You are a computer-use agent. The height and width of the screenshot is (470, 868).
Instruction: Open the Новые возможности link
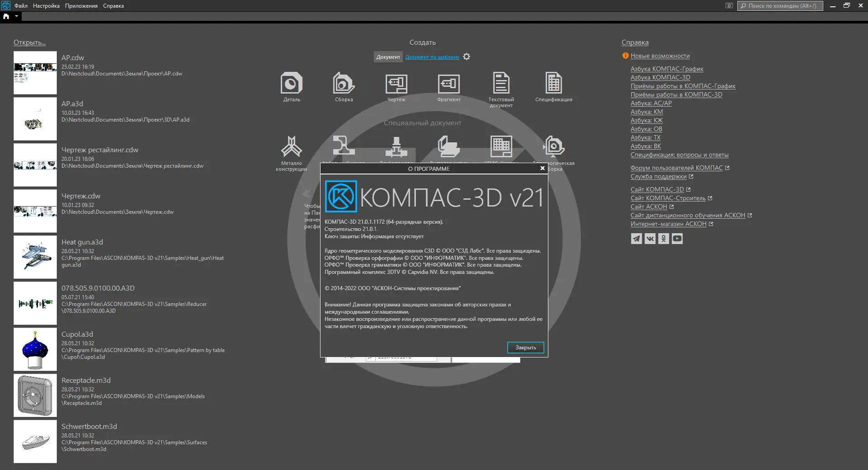pos(660,56)
